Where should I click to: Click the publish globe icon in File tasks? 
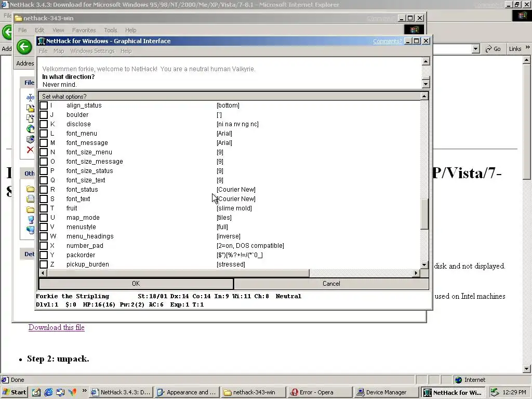(30, 129)
